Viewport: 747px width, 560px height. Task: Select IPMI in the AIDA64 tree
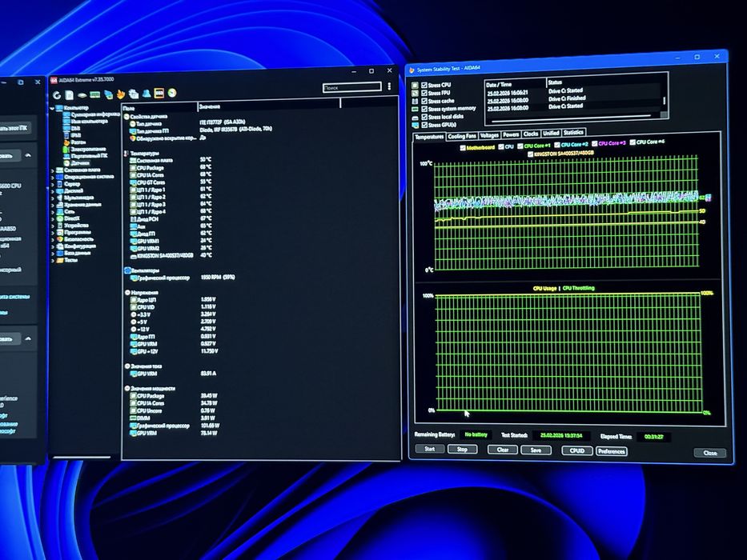coord(72,135)
